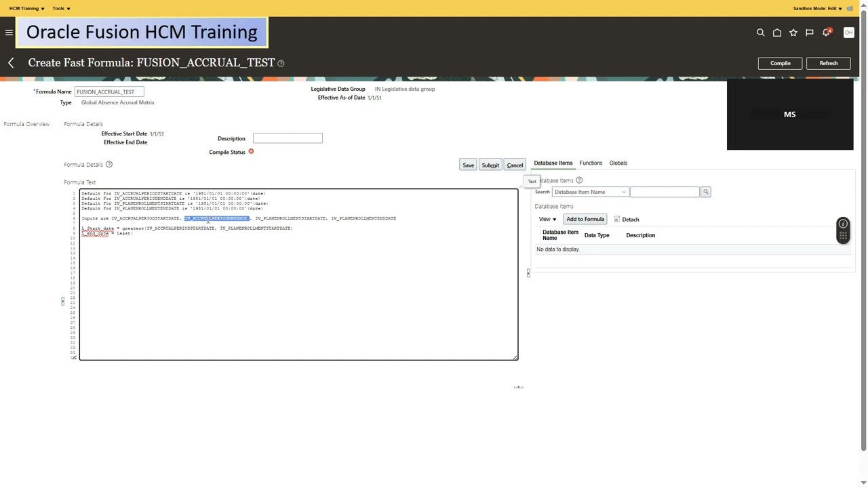Click the floating dotted grid icon
Image resolution: width=868 pixels, height=488 pixels.
843,236
